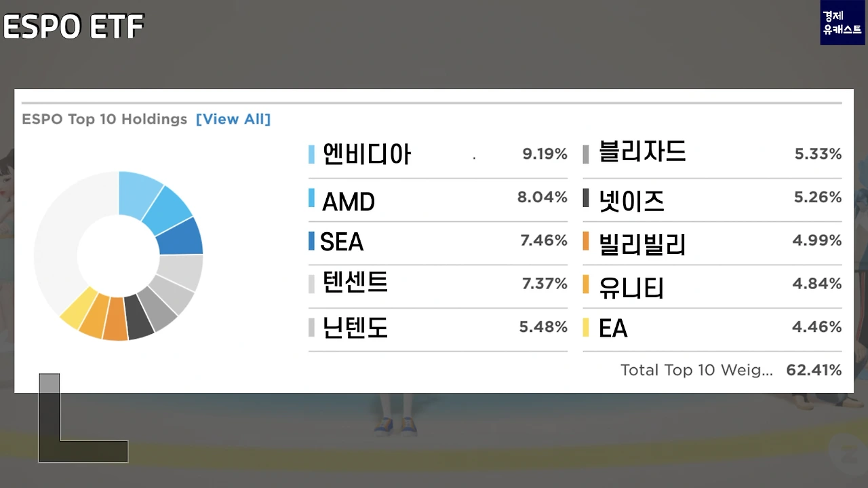The image size is (868, 488).
Task: Click the ESPO ETF title text
Action: pos(73,27)
